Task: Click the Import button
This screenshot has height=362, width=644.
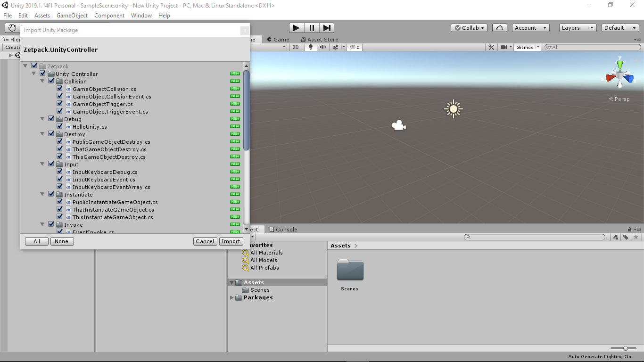Action: [x=231, y=241]
